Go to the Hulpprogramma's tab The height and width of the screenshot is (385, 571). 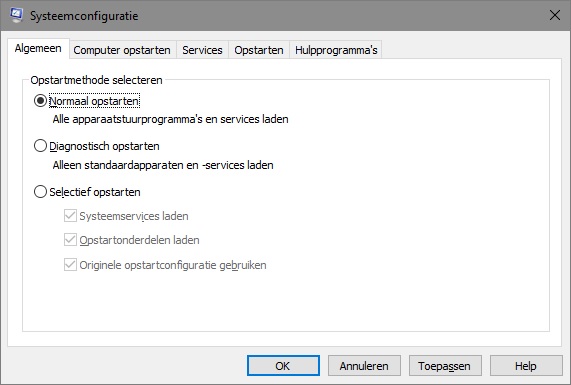(x=336, y=50)
